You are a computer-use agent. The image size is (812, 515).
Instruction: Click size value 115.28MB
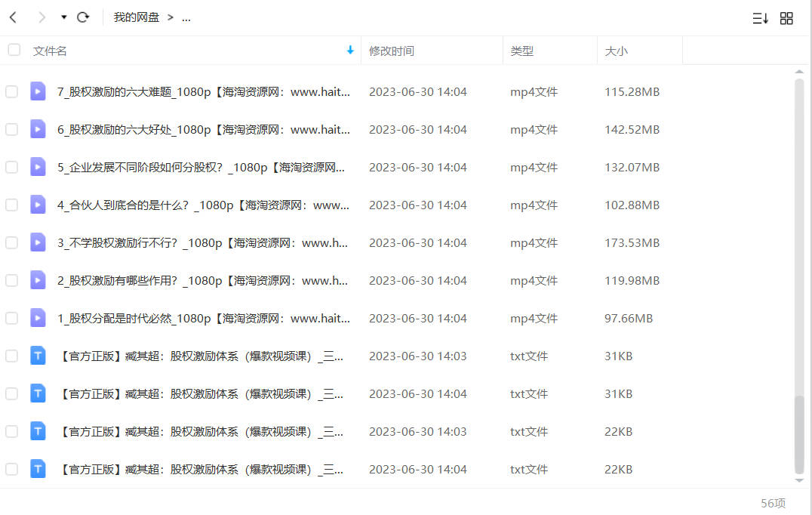pyautogui.click(x=632, y=92)
